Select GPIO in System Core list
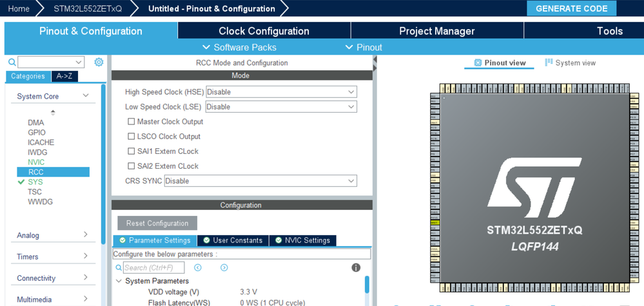The height and width of the screenshot is (306, 644). (x=37, y=133)
